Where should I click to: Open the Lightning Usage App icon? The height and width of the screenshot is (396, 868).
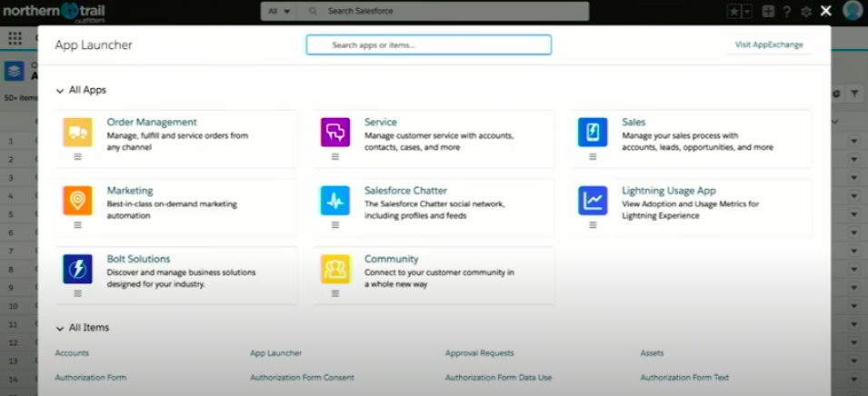click(593, 201)
